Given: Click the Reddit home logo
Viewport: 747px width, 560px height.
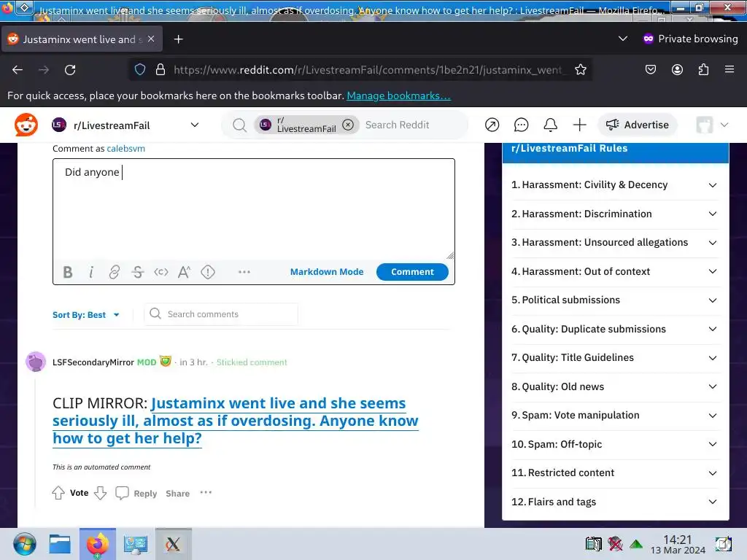Looking at the screenshot, I should 26,125.
